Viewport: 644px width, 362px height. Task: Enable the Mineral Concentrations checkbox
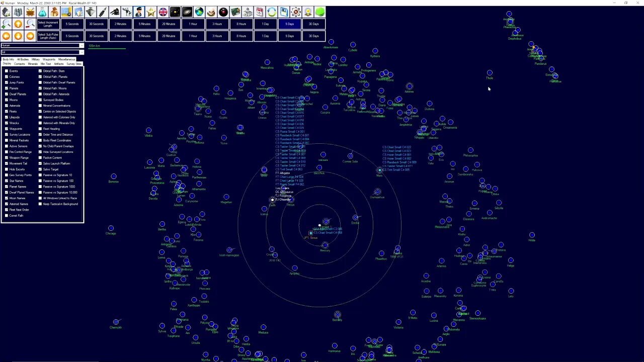(x=40, y=106)
